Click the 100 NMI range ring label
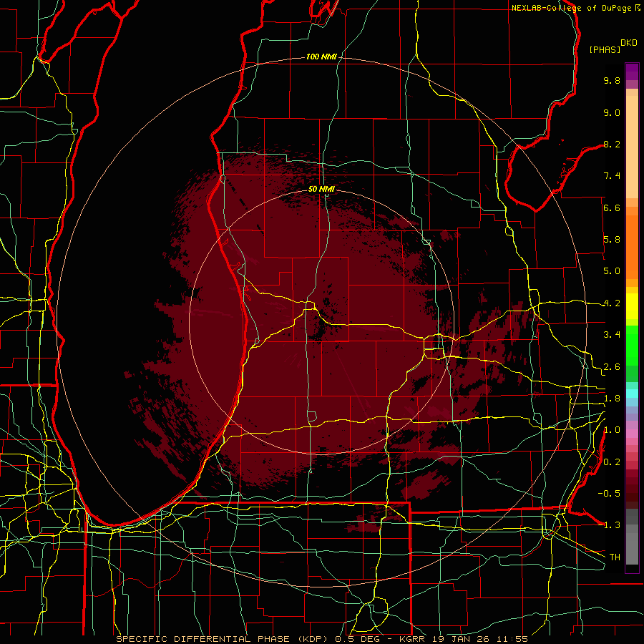The image size is (644, 644). point(321,57)
